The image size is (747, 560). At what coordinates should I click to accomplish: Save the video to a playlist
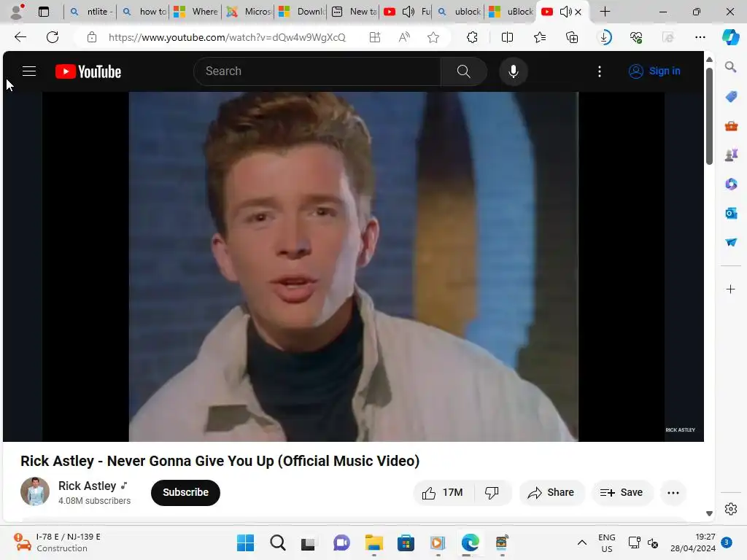[622, 493]
